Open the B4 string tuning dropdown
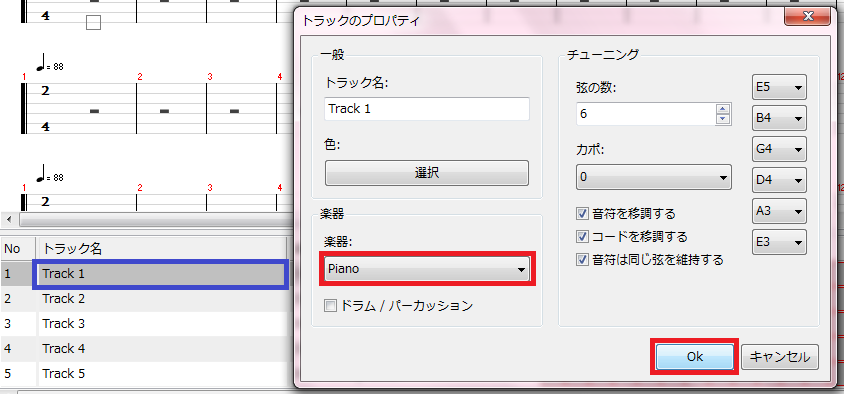The image size is (844, 394). [779, 118]
